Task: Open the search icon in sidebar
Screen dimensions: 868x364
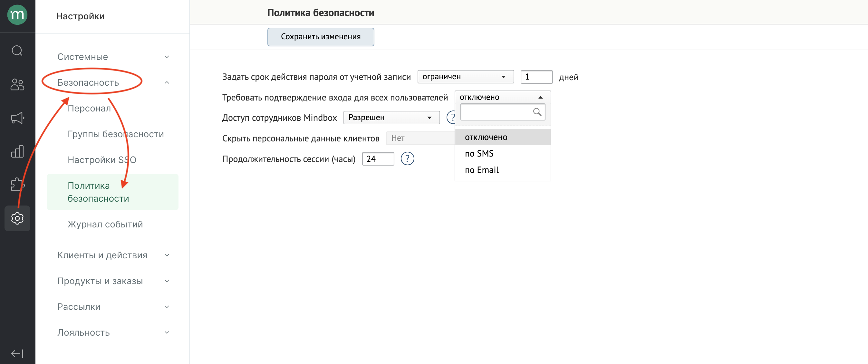Action: [17, 51]
